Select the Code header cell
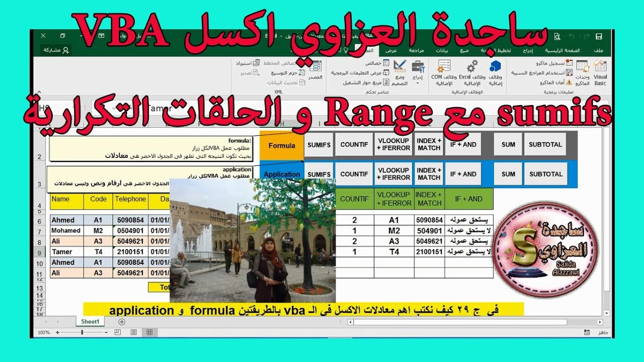This screenshot has height=362, width=644. [98, 199]
